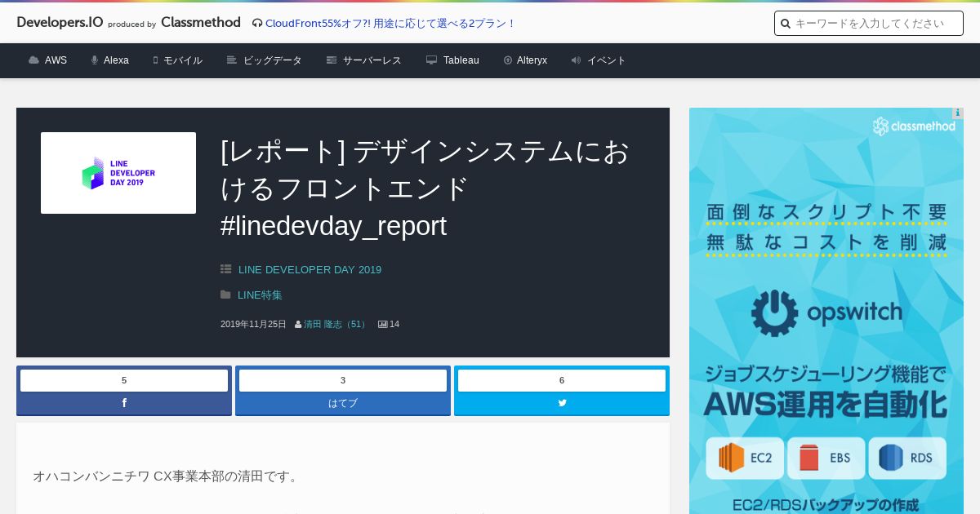Open the opswitch advertisement banner
This screenshot has height=514, width=980.
pos(826,311)
